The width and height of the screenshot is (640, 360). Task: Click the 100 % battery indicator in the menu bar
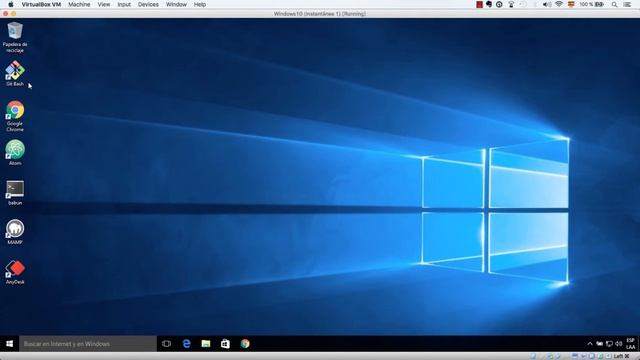pos(591,4)
